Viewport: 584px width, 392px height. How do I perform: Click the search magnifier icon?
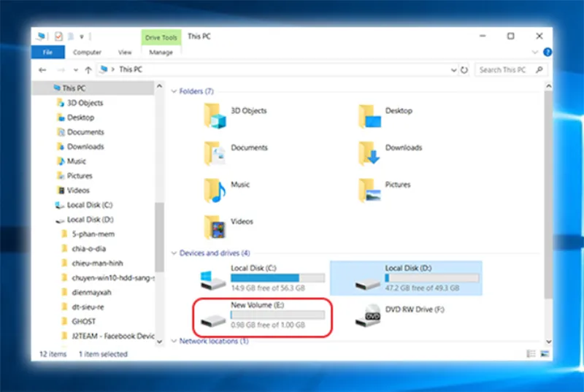point(539,69)
